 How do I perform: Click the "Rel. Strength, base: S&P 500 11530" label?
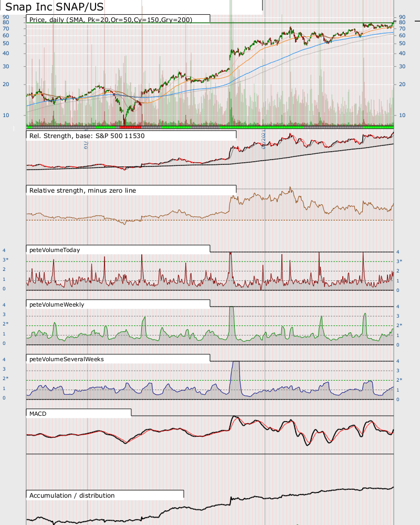[87, 136]
